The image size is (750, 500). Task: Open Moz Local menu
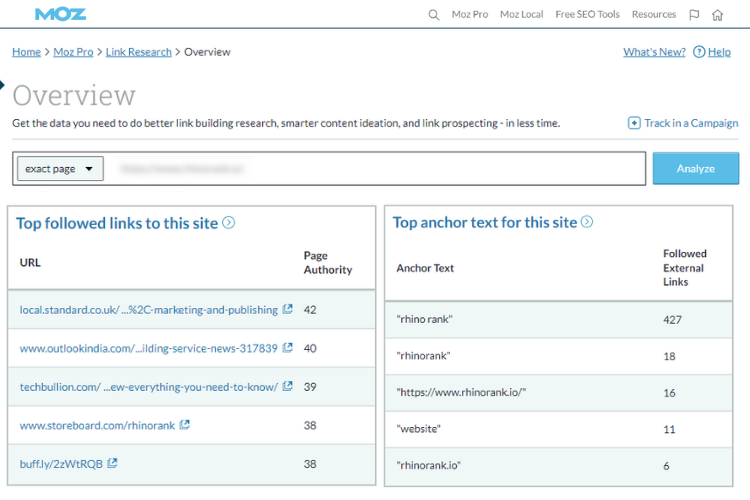click(521, 15)
